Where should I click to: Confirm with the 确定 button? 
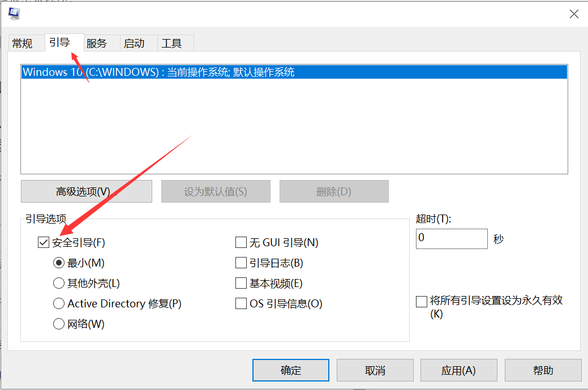(291, 371)
